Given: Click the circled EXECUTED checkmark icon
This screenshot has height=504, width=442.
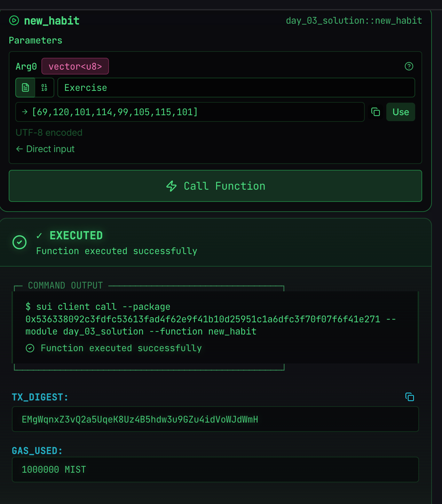Looking at the screenshot, I should (19, 242).
